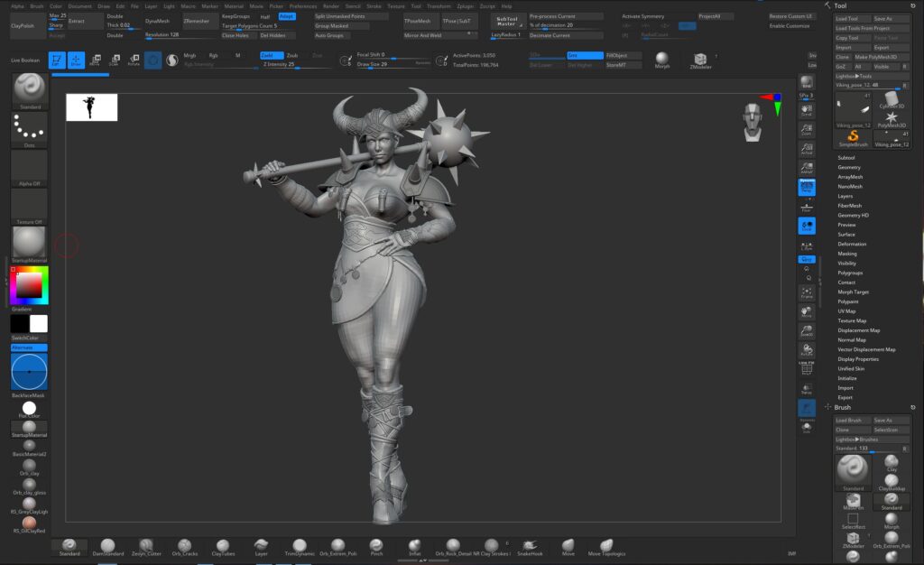Pick Layer brush in bottom shelf

[261, 547]
